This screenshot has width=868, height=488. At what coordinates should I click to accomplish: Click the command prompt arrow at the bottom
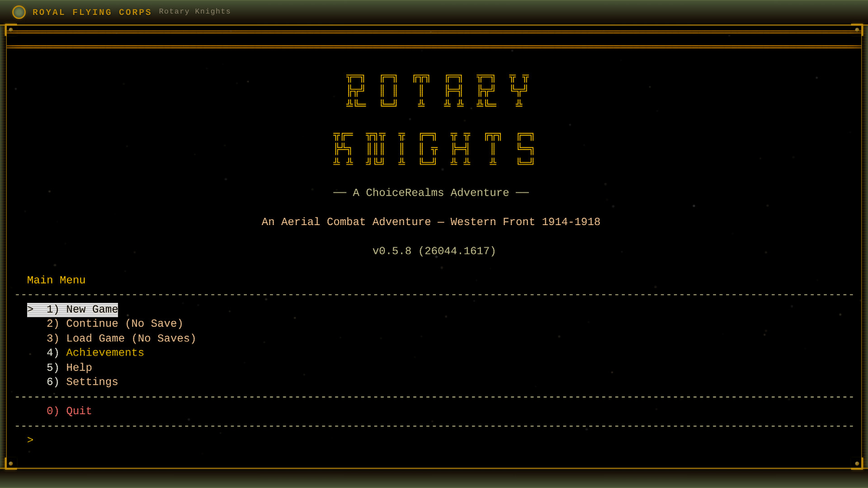coord(30,440)
